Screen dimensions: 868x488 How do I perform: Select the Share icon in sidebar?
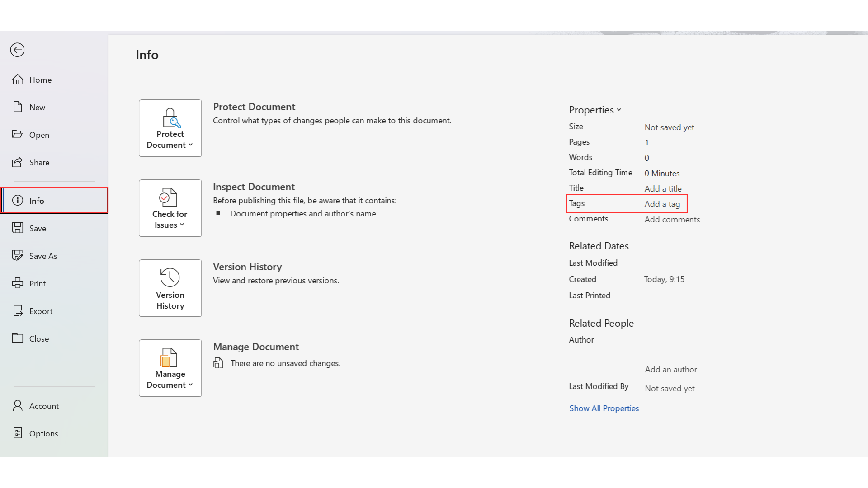coord(18,162)
